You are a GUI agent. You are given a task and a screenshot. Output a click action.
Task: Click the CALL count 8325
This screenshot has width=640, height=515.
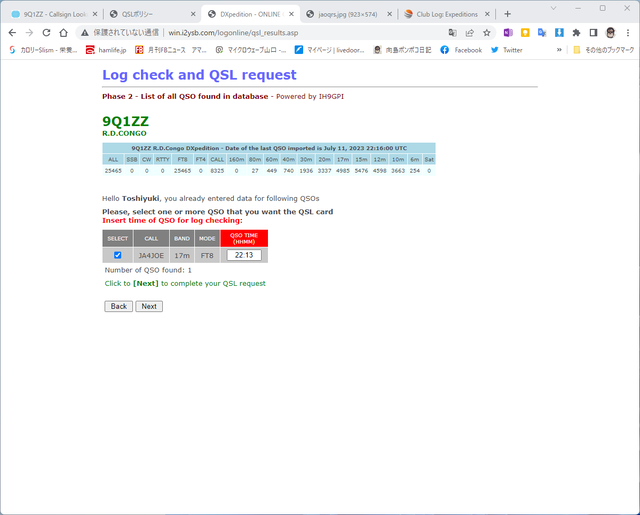coord(217,171)
